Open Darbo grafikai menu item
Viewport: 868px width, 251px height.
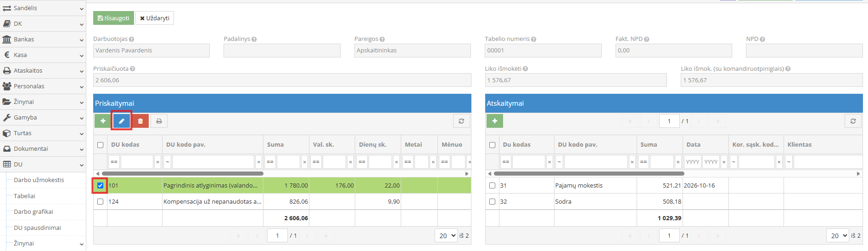(x=34, y=211)
